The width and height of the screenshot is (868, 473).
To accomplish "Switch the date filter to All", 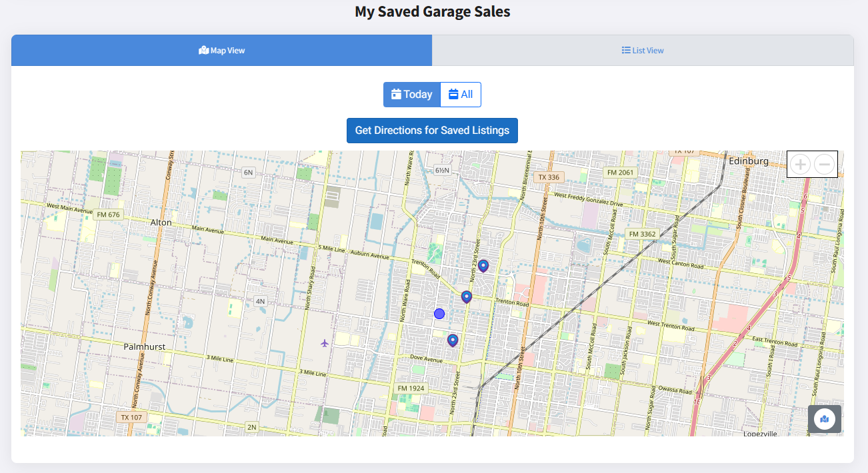I will click(x=460, y=94).
